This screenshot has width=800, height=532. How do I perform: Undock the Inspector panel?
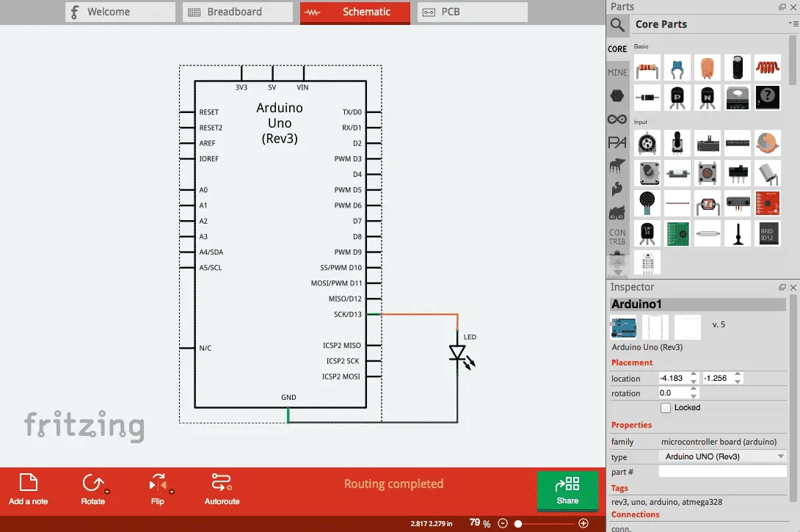782,287
